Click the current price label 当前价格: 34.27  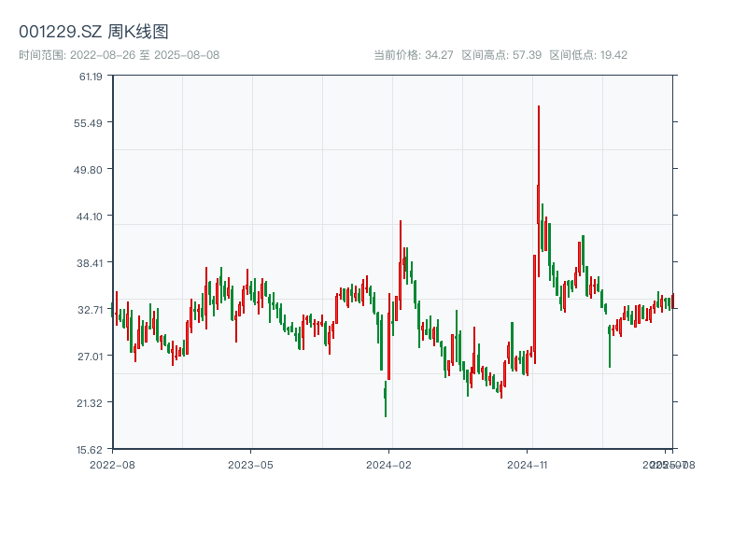[413, 55]
